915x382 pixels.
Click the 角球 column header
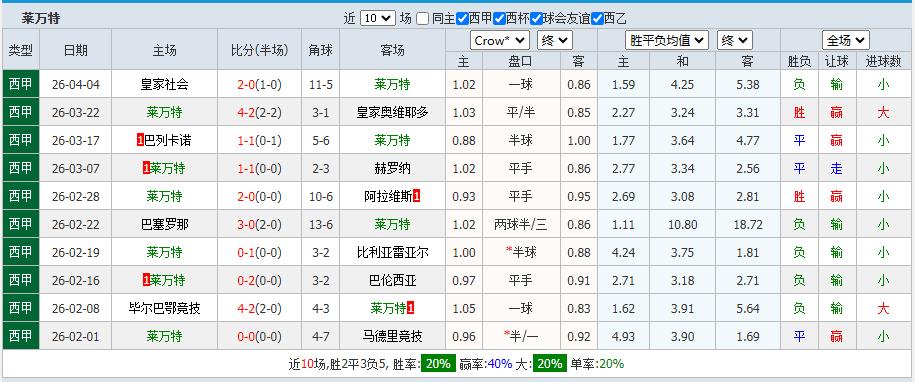click(321, 50)
